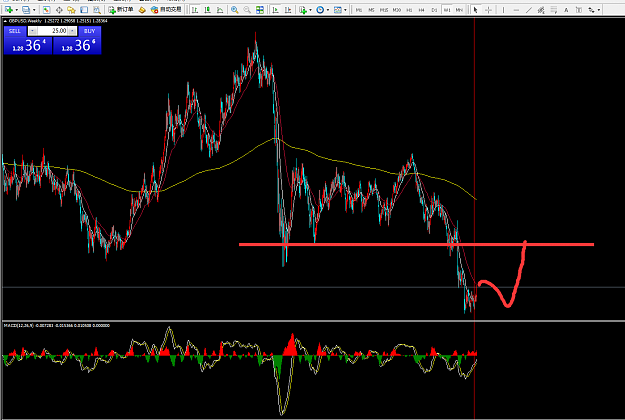Select the Arrows objects tool
The image size is (625, 420).
click(591, 10)
